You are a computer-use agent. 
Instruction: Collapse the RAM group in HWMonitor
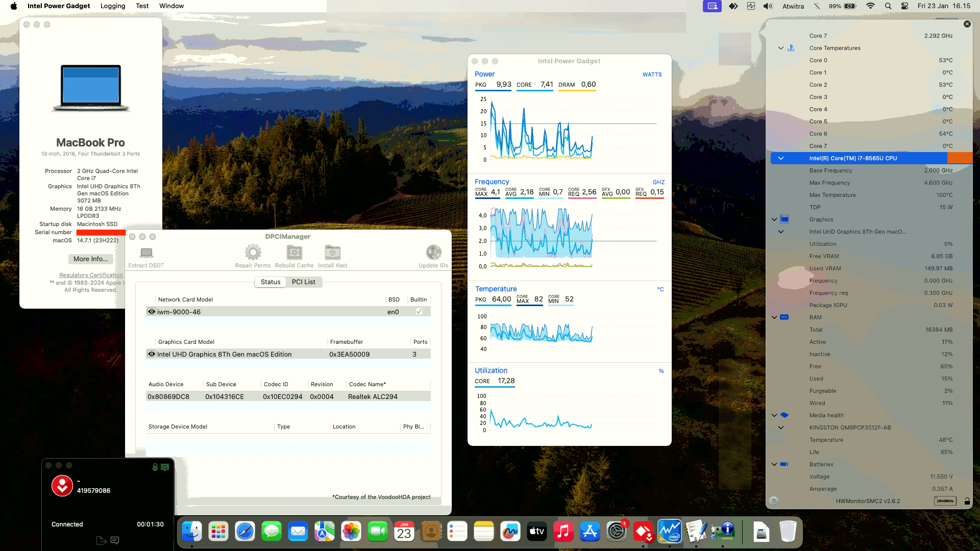774,317
